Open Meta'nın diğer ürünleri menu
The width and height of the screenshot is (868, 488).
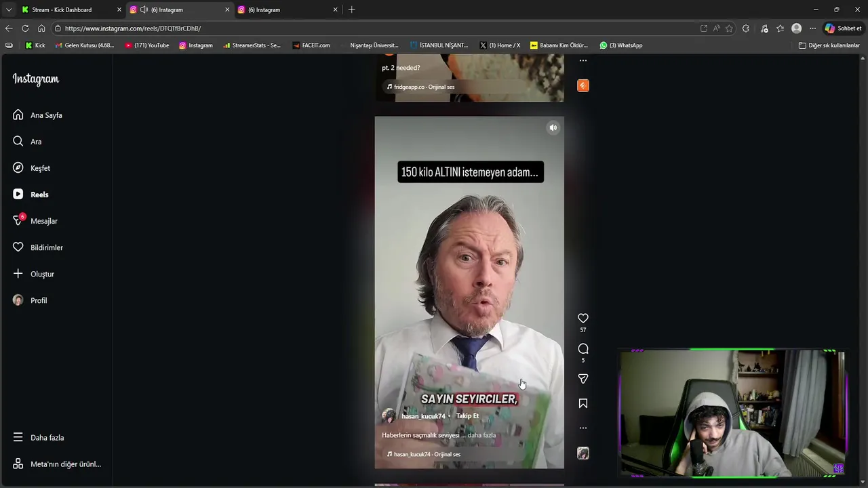[56, 464]
